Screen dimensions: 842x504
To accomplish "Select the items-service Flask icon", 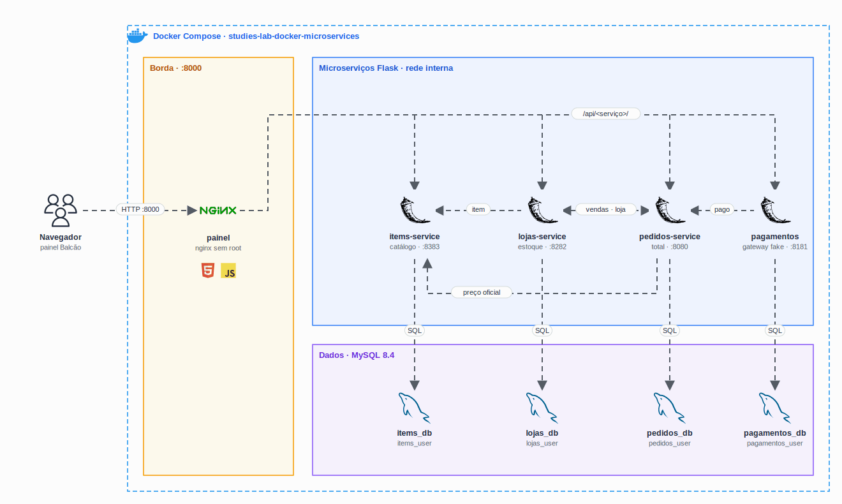I will (x=415, y=211).
